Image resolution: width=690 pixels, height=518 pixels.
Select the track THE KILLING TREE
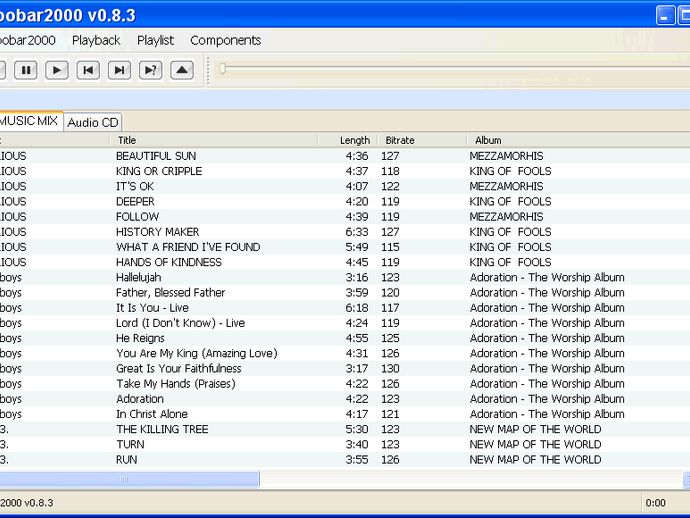[162, 429]
